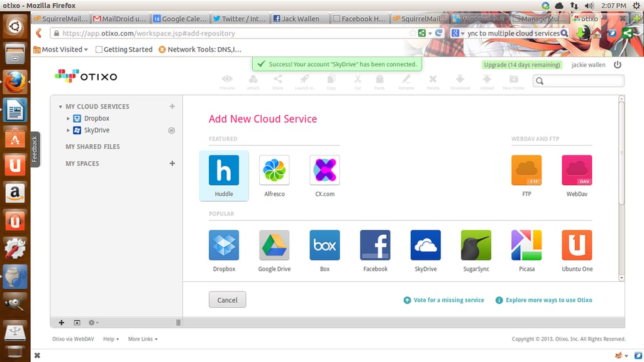
Task: Expand the Dropbox tree node
Action: coord(68,118)
